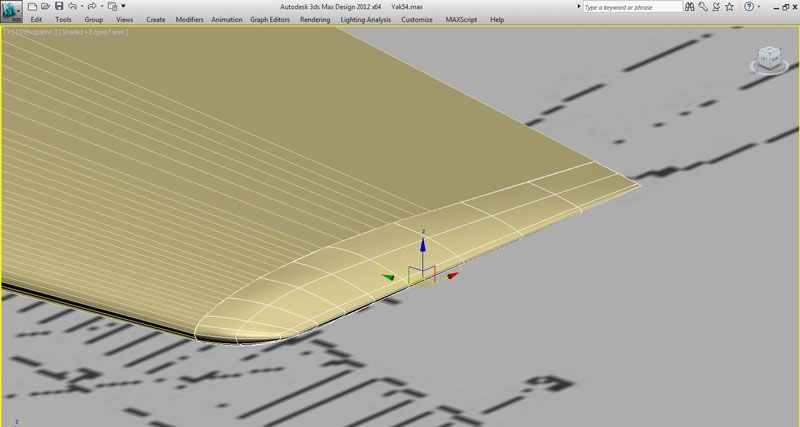The height and width of the screenshot is (427, 800).
Task: Create a new scene with New icon
Action: click(x=33, y=7)
